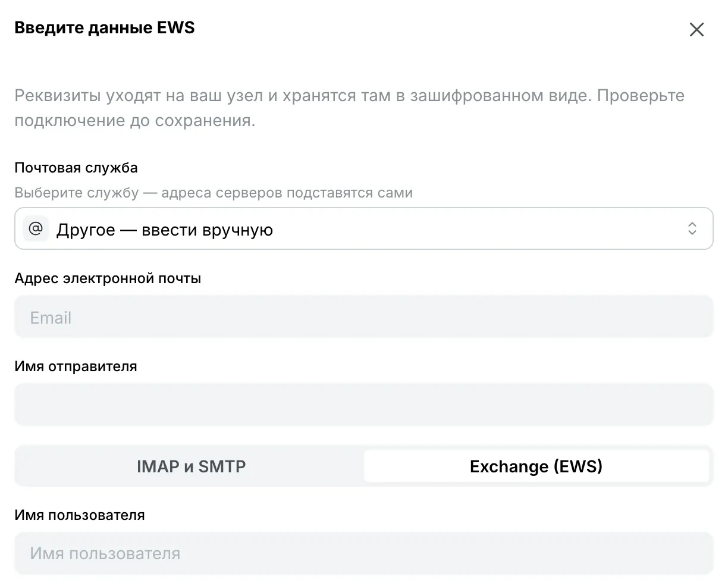This screenshot has height=583, width=728.
Task: Click the 'Адрес электронной почты' label
Action: click(x=108, y=278)
